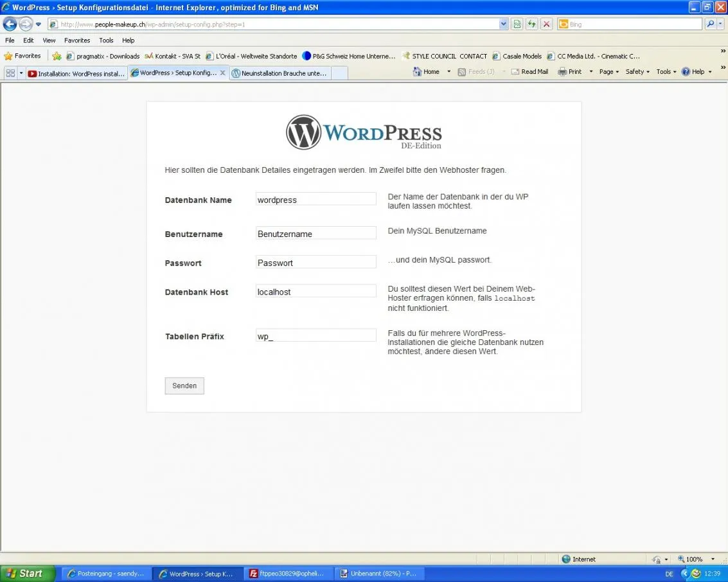Click the Internet security zone indicator

578,560
